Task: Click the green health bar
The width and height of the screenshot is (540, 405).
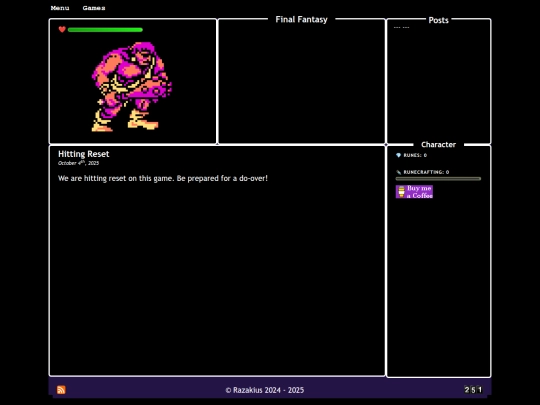Action: 105,30
